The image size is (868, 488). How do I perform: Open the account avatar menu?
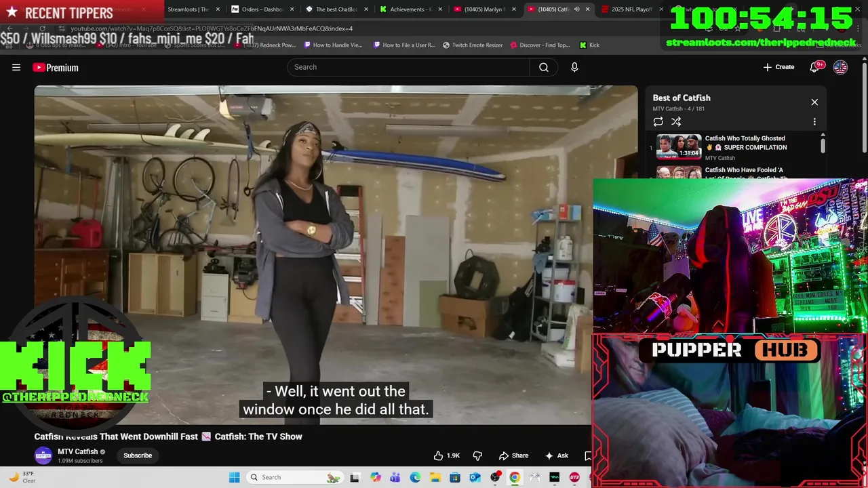pos(840,67)
